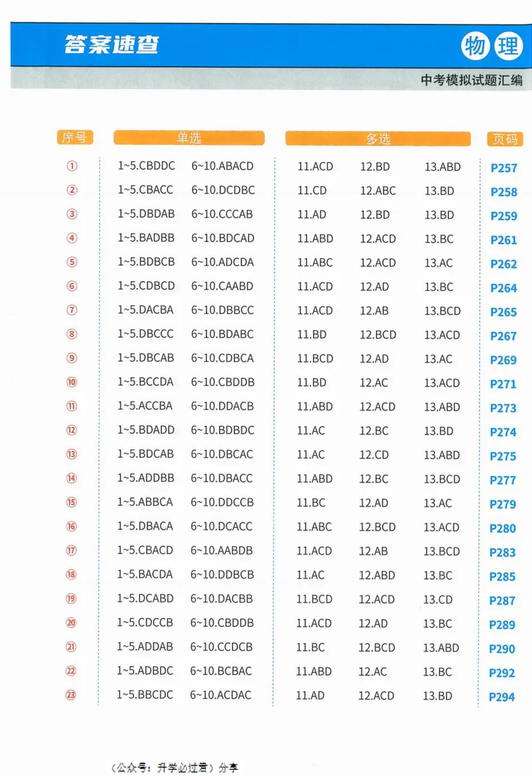Select the circled number ⑳ icon
This screenshot has height=776, width=532.
click(71, 623)
